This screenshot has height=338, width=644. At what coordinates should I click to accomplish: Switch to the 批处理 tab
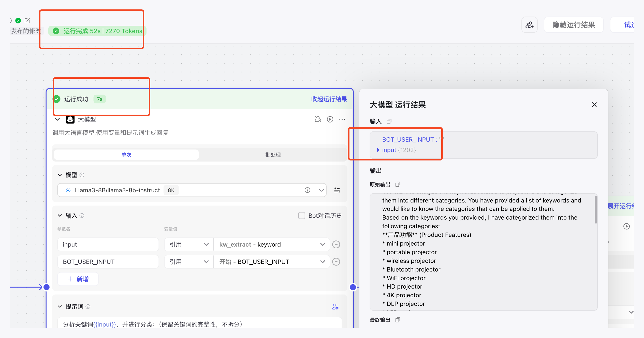point(273,155)
